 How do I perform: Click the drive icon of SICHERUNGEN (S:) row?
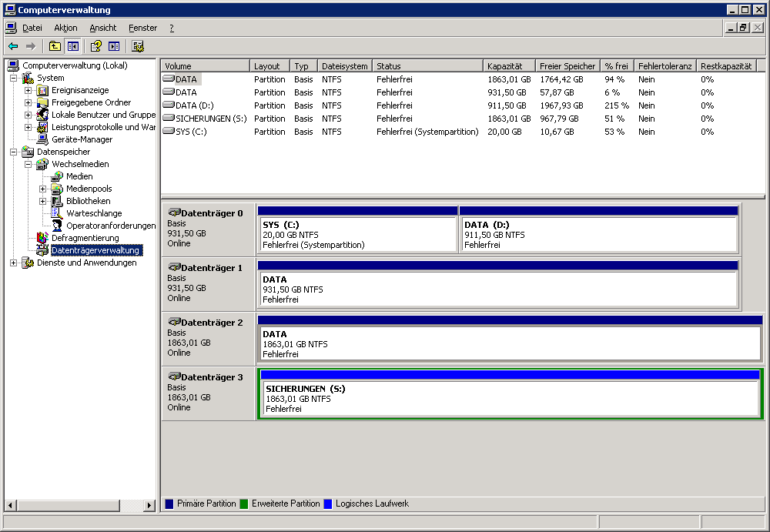[x=169, y=118]
